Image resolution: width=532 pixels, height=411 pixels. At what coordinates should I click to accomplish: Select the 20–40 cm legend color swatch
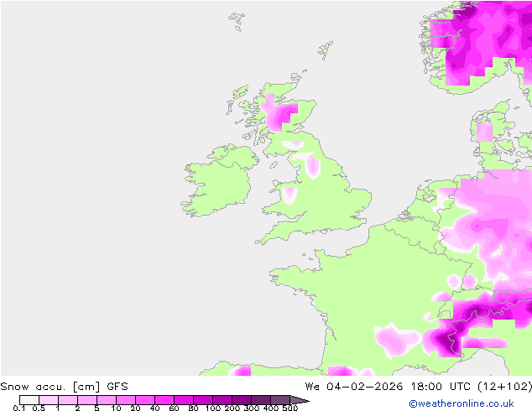pyautogui.click(x=144, y=400)
